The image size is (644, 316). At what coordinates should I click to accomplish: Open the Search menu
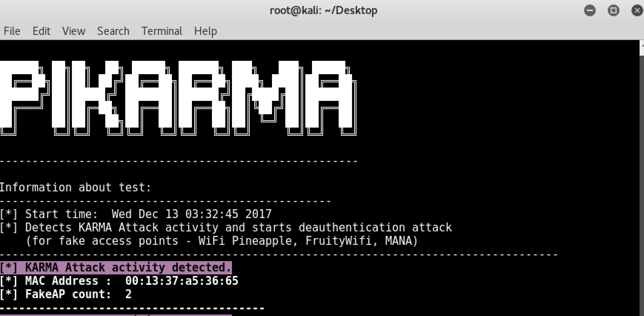click(113, 31)
